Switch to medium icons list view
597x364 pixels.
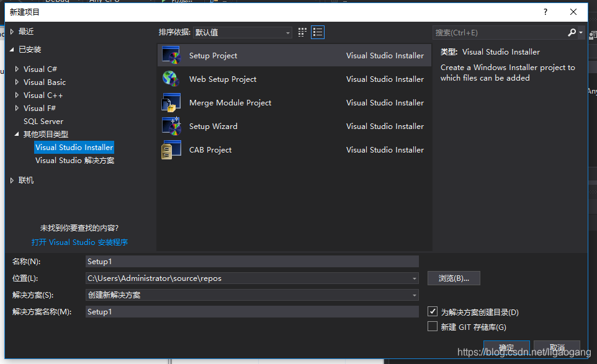point(318,32)
